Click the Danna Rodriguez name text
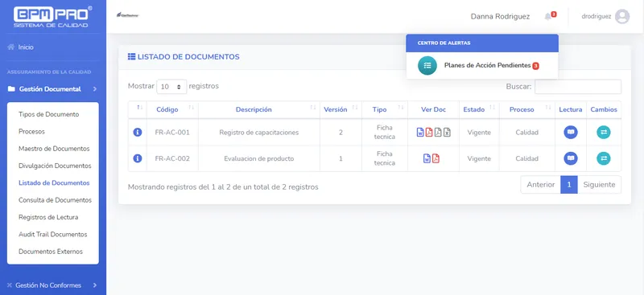 500,16
